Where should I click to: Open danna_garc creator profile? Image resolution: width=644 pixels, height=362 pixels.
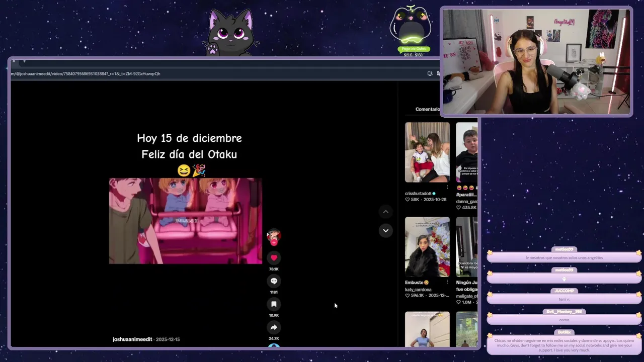pos(467,202)
